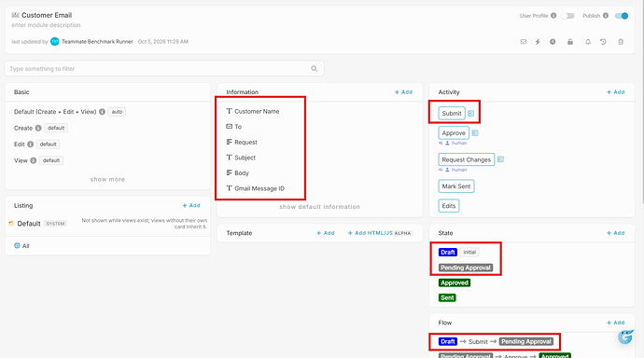Screen dimensions: 644x358
Task: Add a new Template
Action: click(x=326, y=233)
